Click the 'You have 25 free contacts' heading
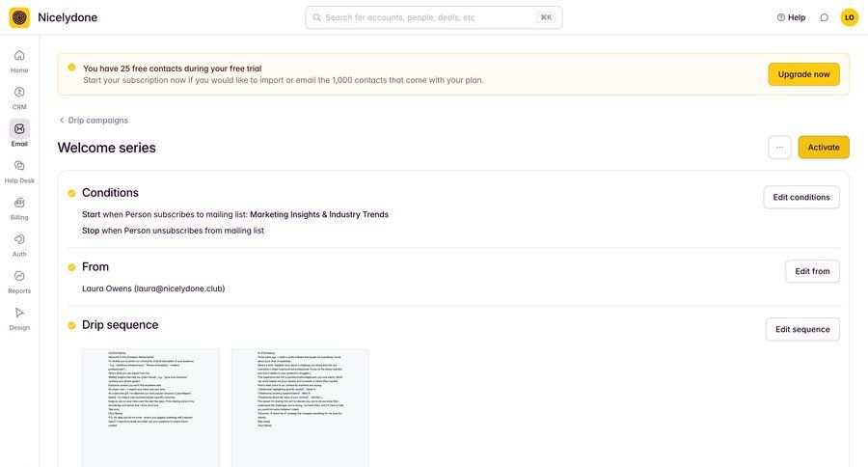Viewport: 868px width, 467px height. click(x=173, y=69)
